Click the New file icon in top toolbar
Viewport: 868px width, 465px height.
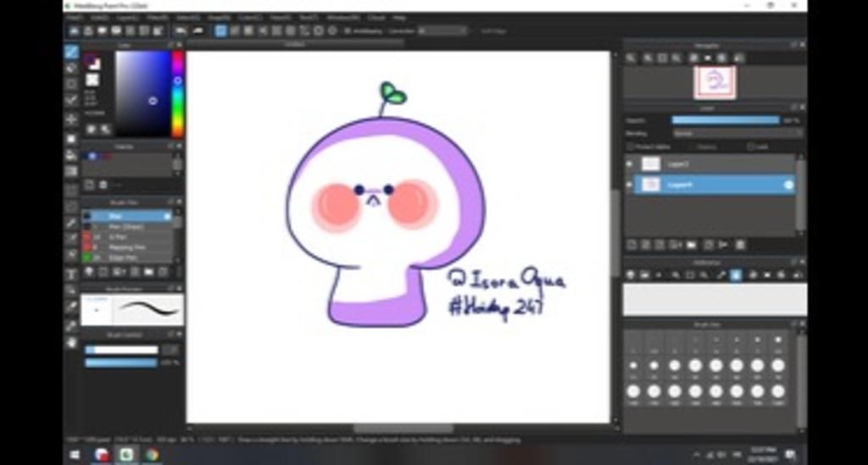click(74, 31)
